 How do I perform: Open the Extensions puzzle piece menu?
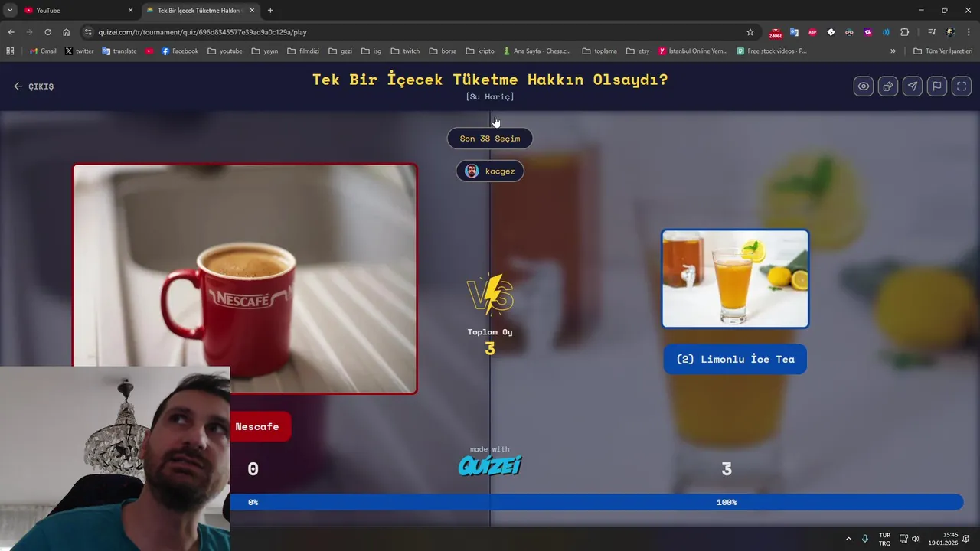[x=905, y=32]
